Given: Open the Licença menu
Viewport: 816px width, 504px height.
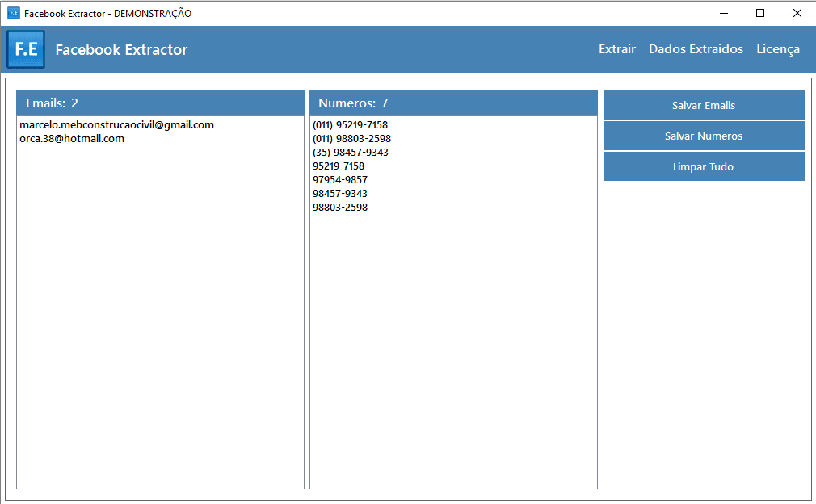Looking at the screenshot, I should pyautogui.click(x=778, y=49).
